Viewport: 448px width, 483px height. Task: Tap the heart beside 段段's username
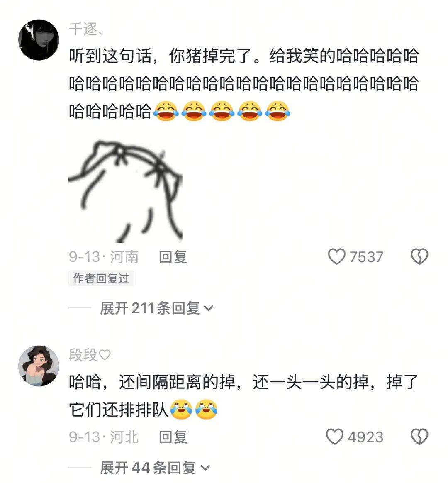tap(105, 355)
